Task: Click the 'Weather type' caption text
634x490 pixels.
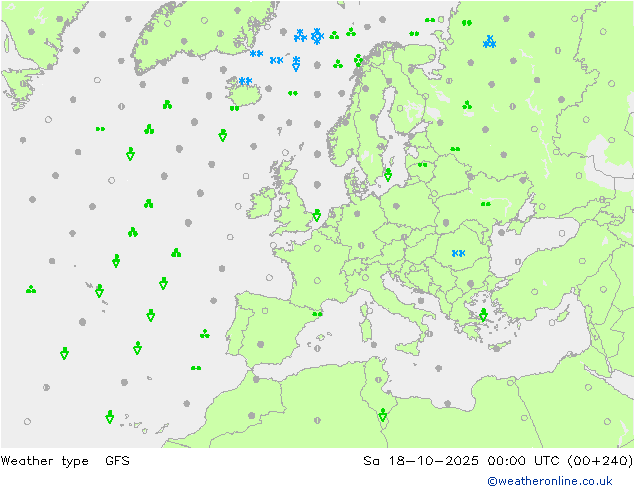Action: coord(45,461)
